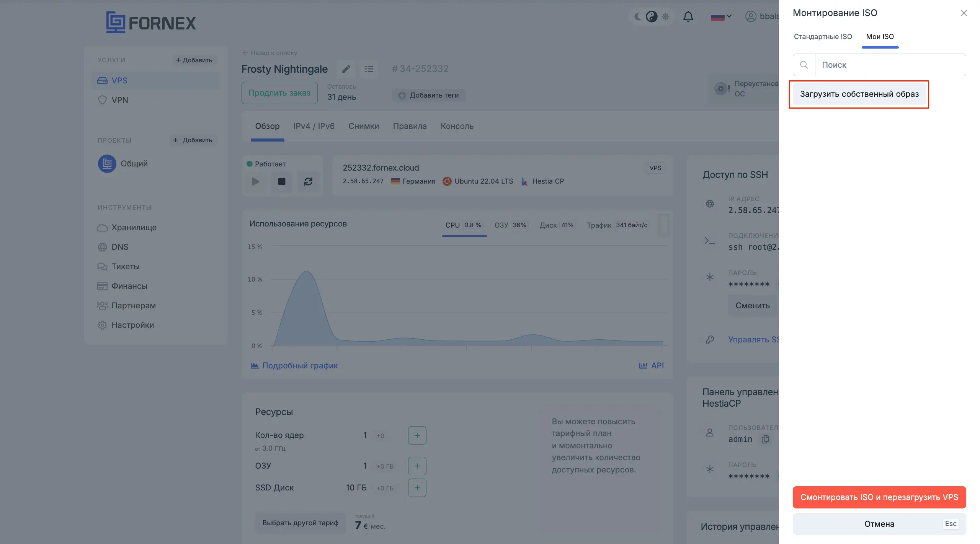Open the Консоль tab
The width and height of the screenshot is (980, 544).
pyautogui.click(x=457, y=126)
